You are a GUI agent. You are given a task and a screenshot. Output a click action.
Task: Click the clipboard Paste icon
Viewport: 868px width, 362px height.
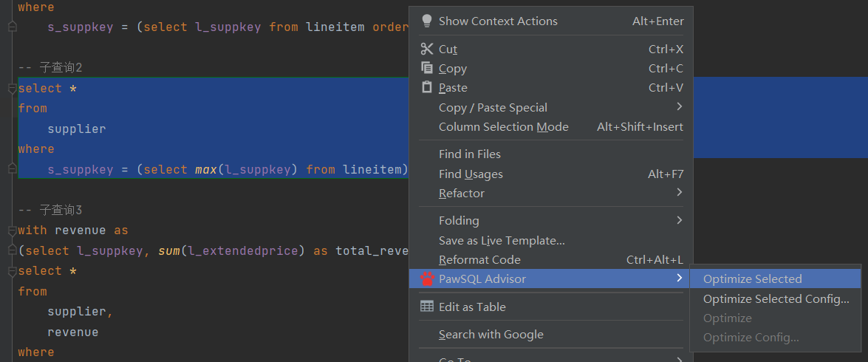point(427,87)
